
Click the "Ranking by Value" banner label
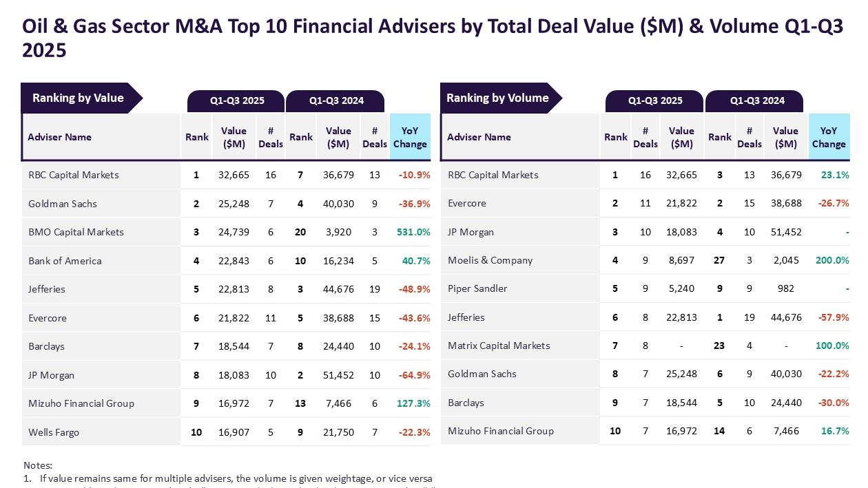point(78,98)
